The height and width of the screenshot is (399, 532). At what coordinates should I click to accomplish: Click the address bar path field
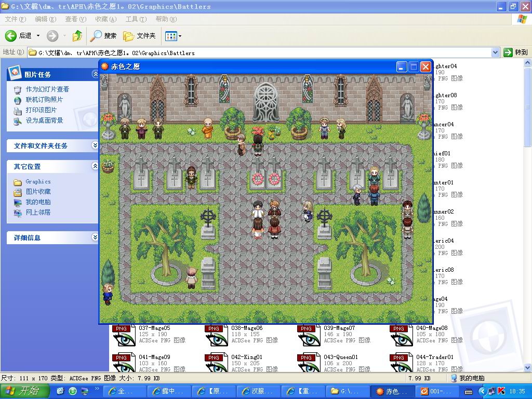click(260, 52)
